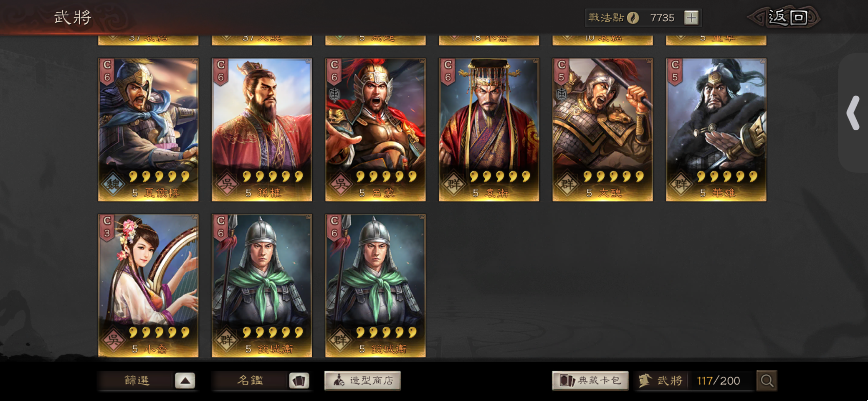This screenshot has width=868, height=401.
Task: Select the 孫權 general card
Action: [262, 130]
